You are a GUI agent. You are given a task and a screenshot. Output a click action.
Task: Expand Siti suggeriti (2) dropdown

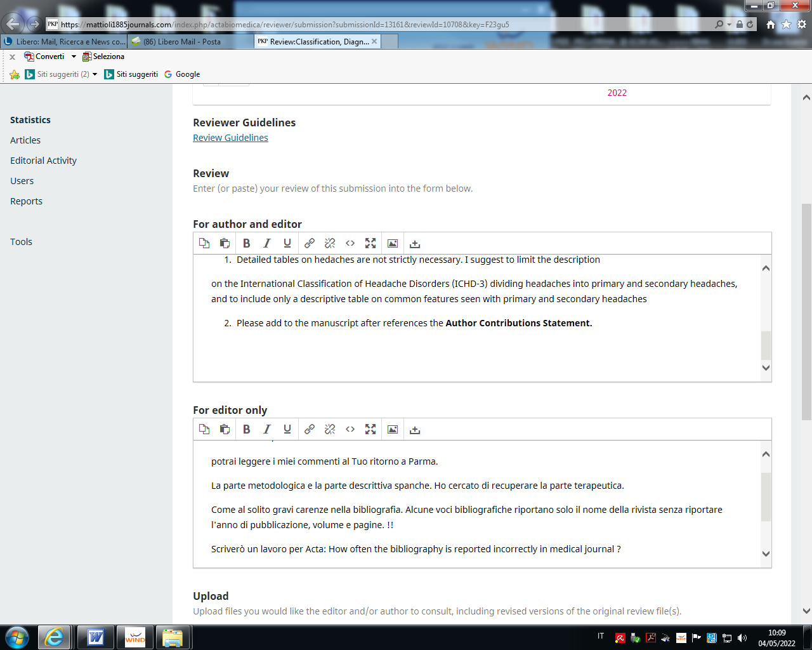point(95,74)
